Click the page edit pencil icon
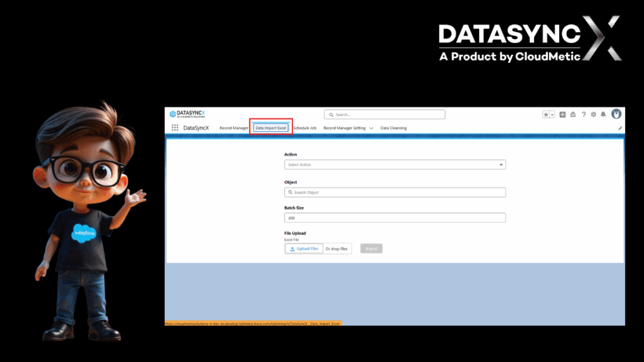644x362 pixels. (x=621, y=127)
